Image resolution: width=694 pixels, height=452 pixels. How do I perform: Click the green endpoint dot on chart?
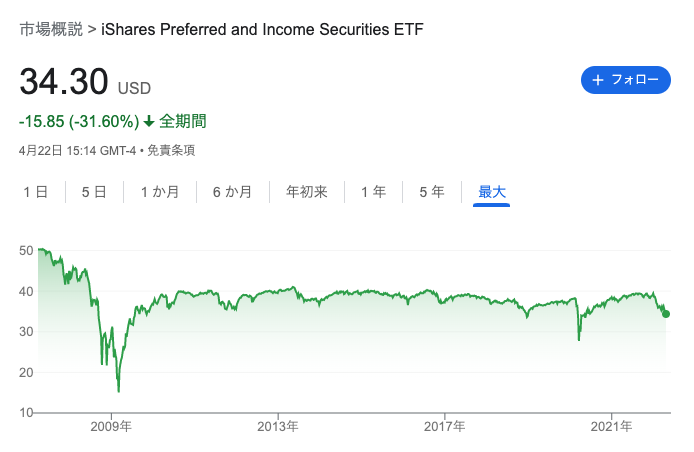[666, 314]
